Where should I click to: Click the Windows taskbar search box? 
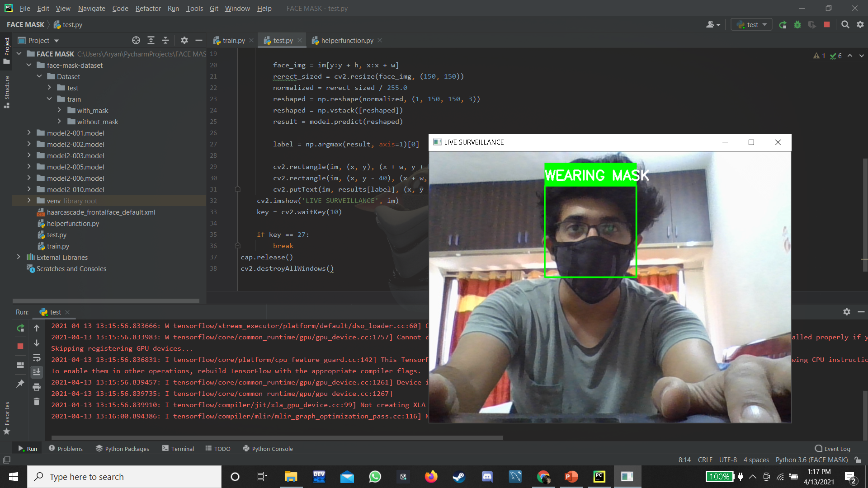pos(124,477)
